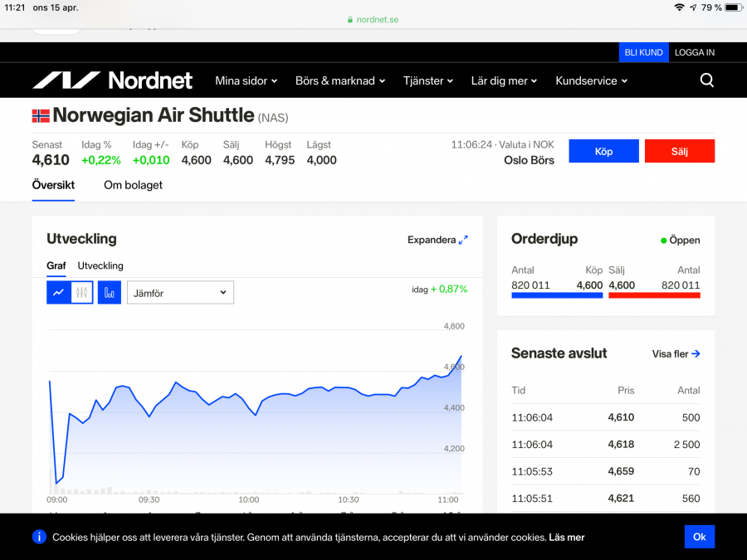The height and width of the screenshot is (560, 747).
Task: Tap the lock icon in address bar
Action: click(350, 20)
